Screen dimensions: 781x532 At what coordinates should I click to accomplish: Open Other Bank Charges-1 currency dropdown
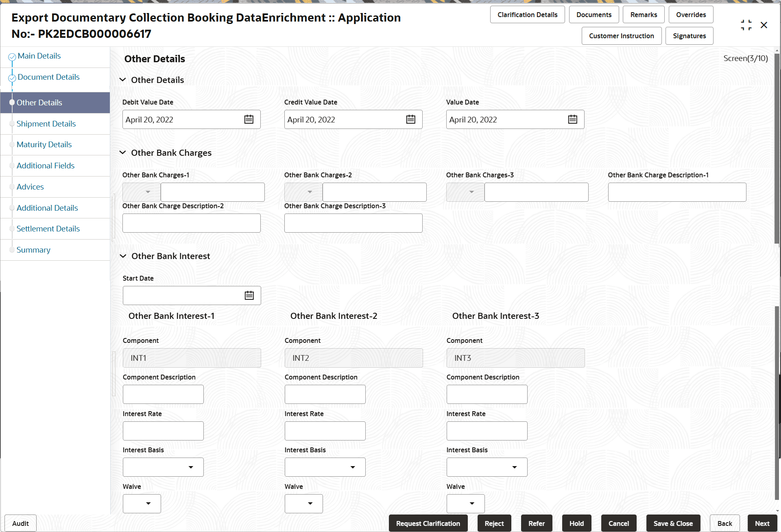142,192
